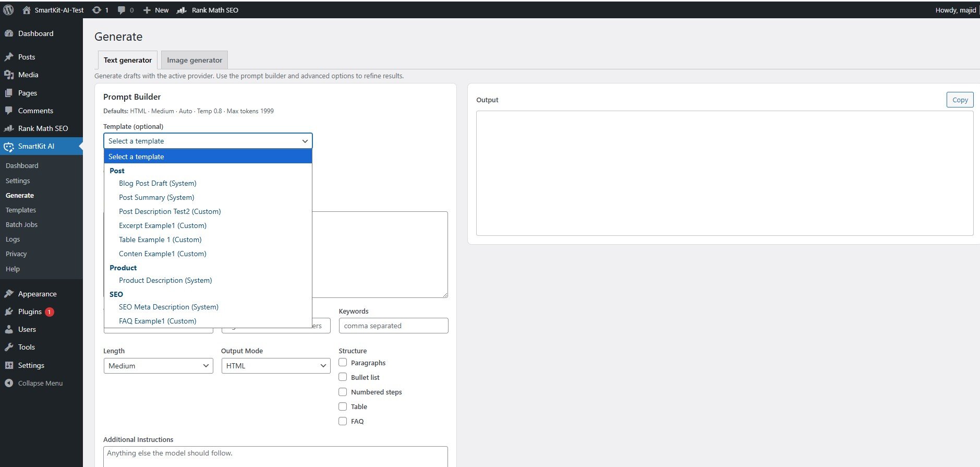Screen dimensions: 980x467
Task: Open the Plugins menu icon in sidebar
Action: pos(9,312)
